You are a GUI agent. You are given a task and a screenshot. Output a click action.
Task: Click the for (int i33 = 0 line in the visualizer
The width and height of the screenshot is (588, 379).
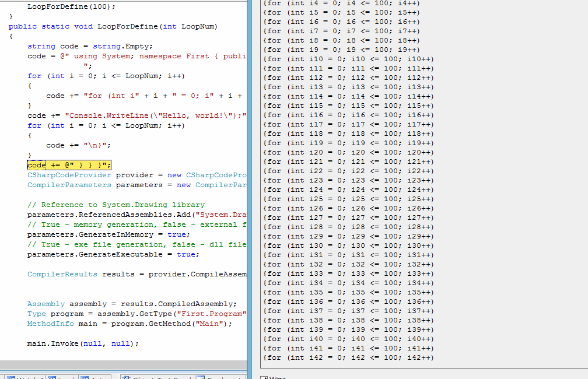coord(348,273)
